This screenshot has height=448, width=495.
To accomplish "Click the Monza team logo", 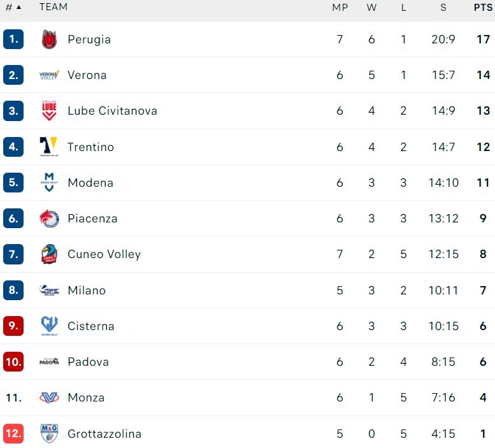I will [49, 398].
